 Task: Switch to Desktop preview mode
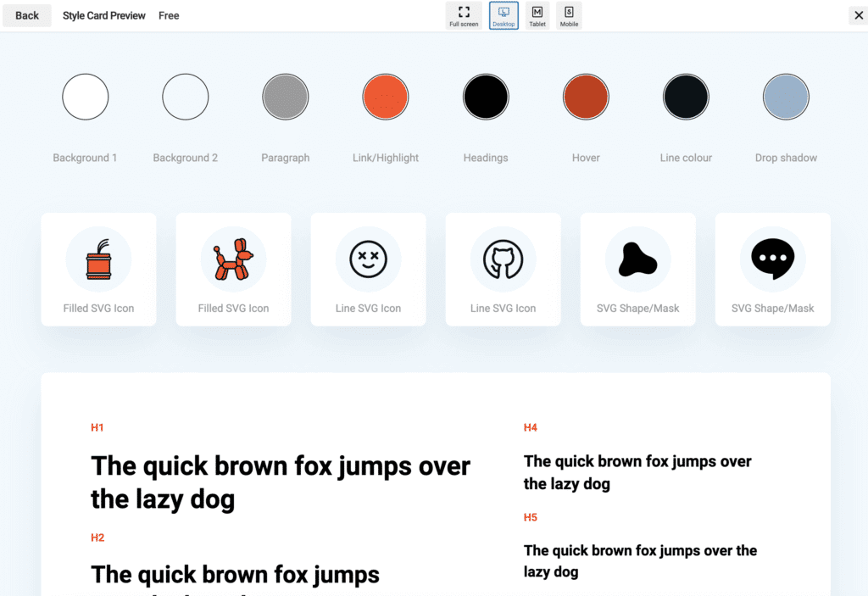[504, 15]
